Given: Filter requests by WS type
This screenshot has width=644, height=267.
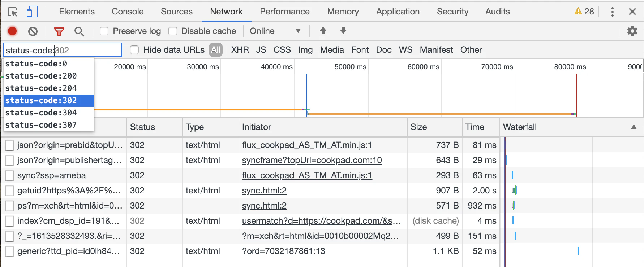Looking at the screenshot, I should [405, 50].
